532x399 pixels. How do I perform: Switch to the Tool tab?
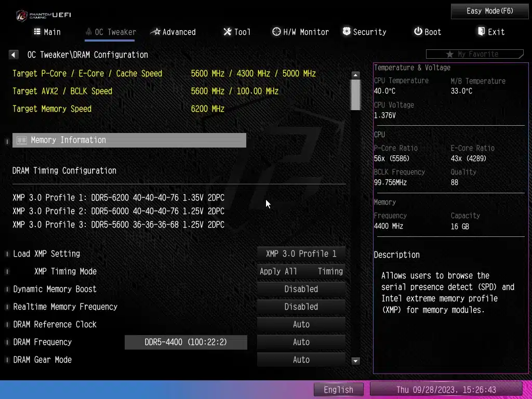tap(237, 32)
